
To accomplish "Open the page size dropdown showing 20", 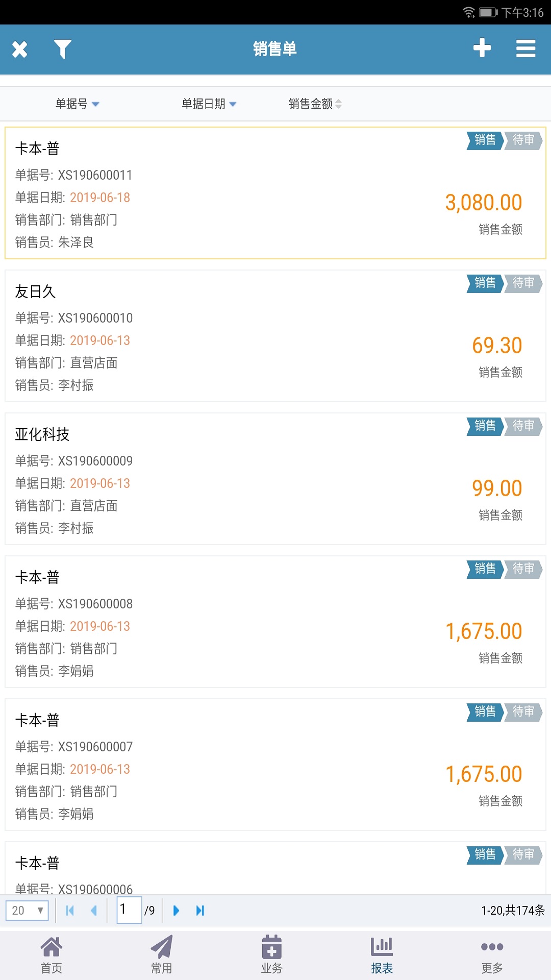I will (x=27, y=910).
